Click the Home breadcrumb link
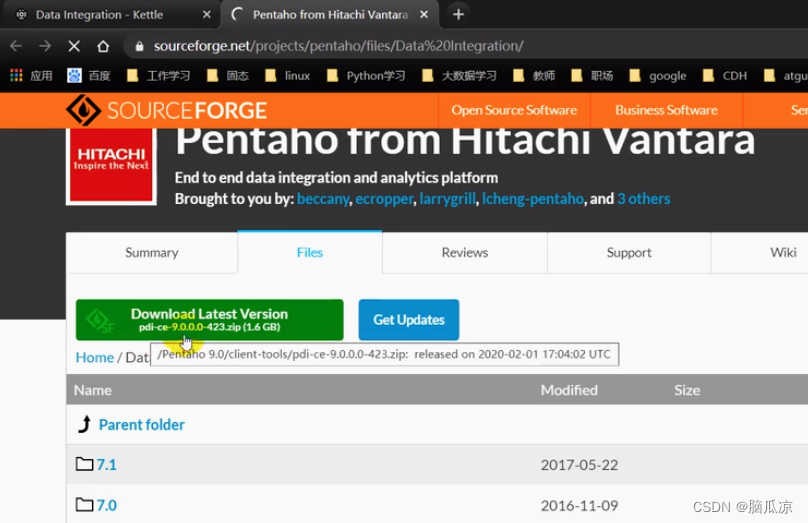This screenshot has width=808, height=523. click(x=95, y=357)
